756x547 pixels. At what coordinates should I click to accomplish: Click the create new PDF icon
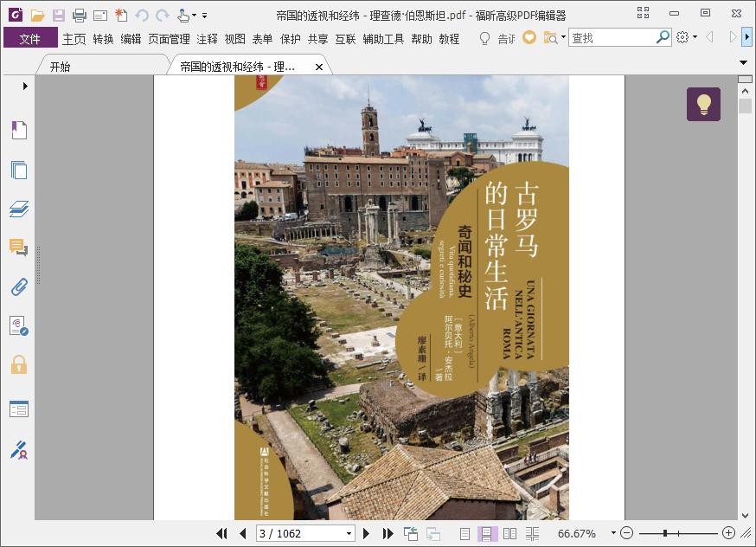click(121, 15)
